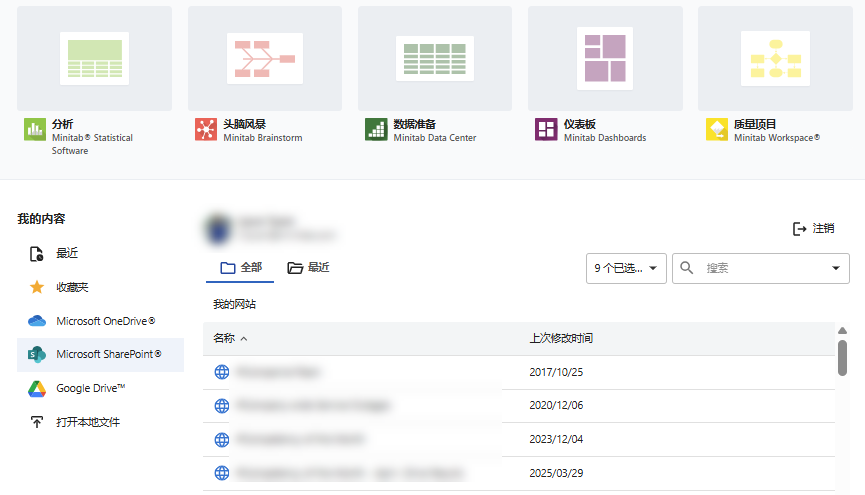The image size is (865, 495).
Task: Click the 注销 sign out button
Action: [814, 228]
